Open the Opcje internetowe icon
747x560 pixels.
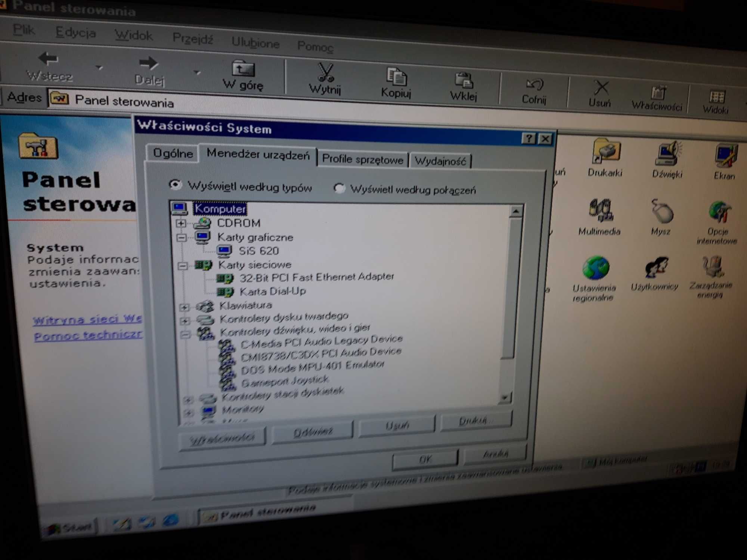tap(719, 213)
